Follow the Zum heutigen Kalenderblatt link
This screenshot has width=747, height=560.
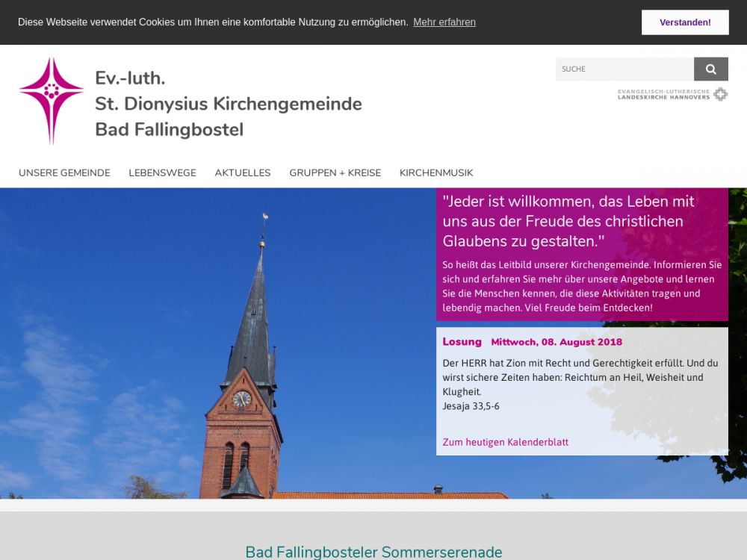click(x=505, y=442)
